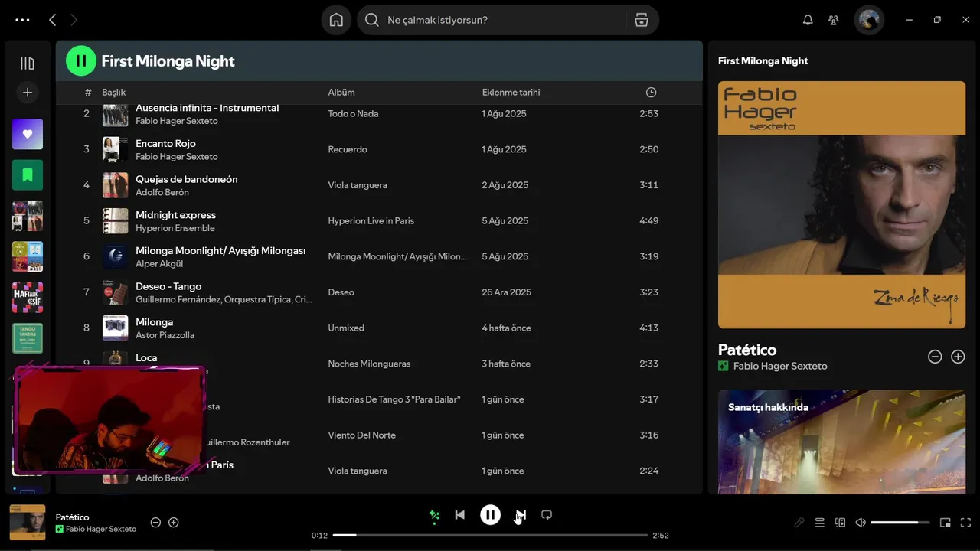Image resolution: width=980 pixels, height=551 pixels.
Task: Open the Browse icon in search bar
Action: pos(642,20)
